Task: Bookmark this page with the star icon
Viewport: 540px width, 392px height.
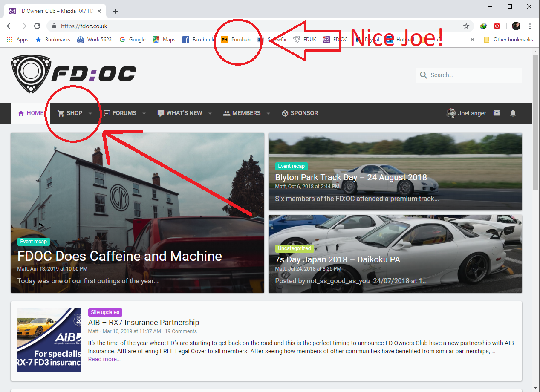Action: [466, 26]
